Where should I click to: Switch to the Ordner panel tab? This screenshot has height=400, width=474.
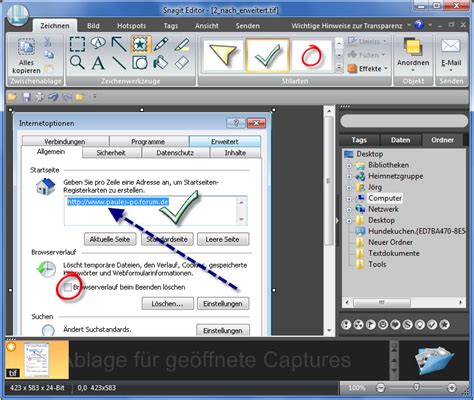pyautogui.click(x=442, y=140)
